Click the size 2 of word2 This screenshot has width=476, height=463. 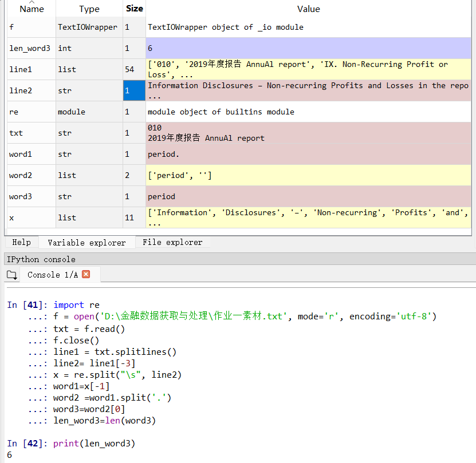(134, 175)
